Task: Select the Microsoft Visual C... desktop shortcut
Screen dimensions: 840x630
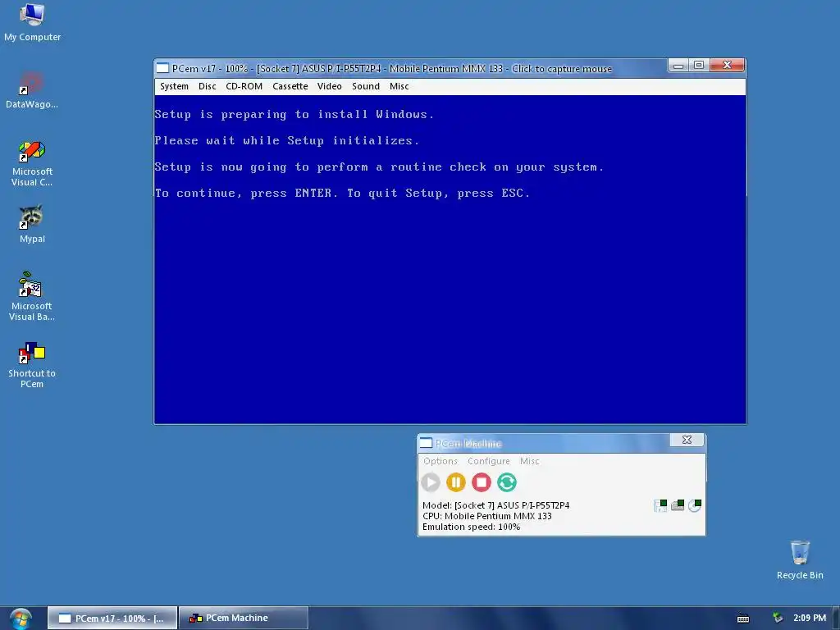Action: 32,163
